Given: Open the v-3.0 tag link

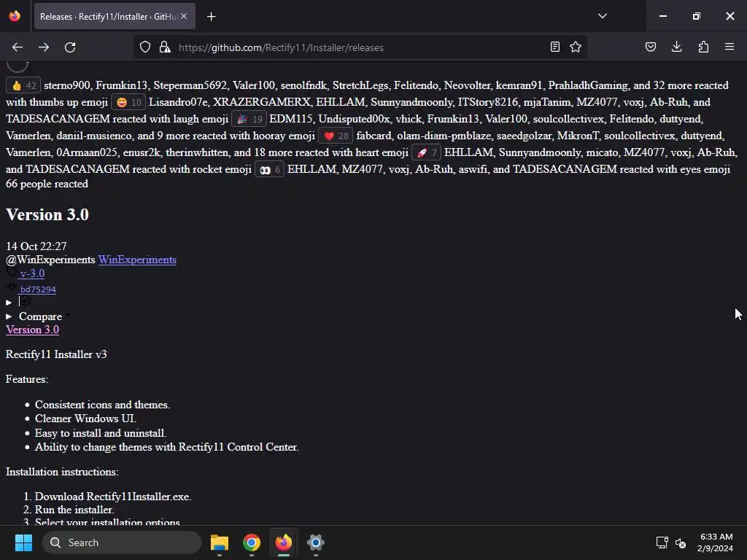Looking at the screenshot, I should pyautogui.click(x=32, y=273).
